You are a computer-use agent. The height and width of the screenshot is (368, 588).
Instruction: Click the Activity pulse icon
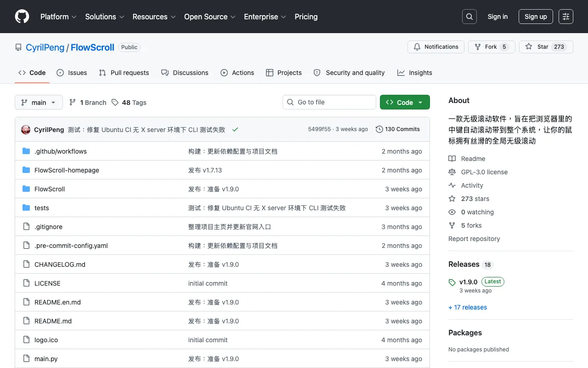tap(452, 185)
